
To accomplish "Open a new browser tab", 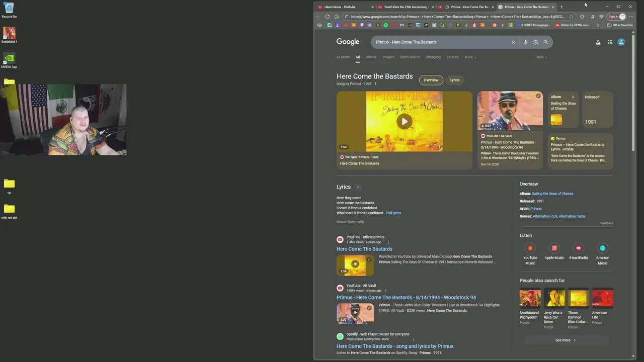I will pyautogui.click(x=561, y=7).
